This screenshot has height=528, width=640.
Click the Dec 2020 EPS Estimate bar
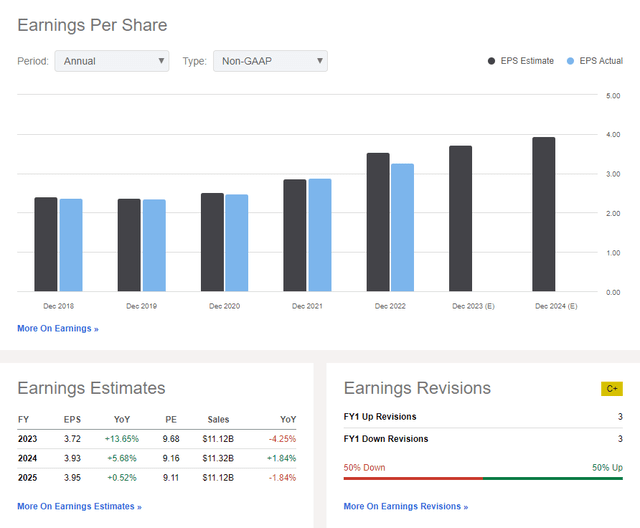[212, 242]
